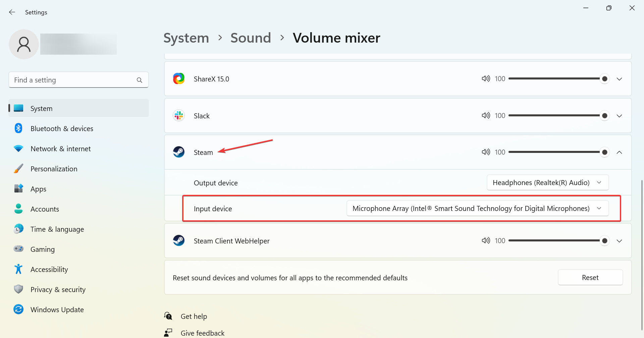The width and height of the screenshot is (644, 338).
Task: Click the System monitor icon in sidebar
Action: (18, 108)
